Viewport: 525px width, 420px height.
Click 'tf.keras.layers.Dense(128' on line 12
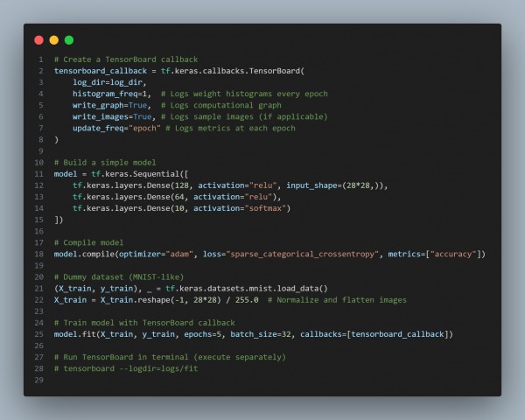[130, 185]
